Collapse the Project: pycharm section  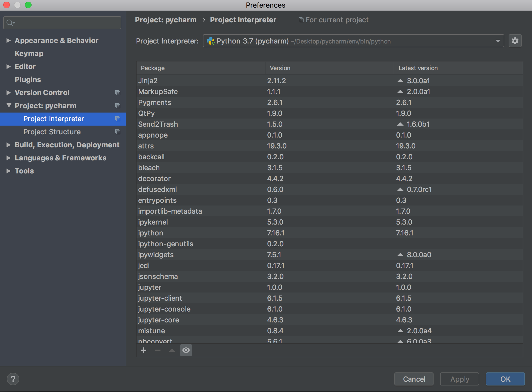click(9, 105)
